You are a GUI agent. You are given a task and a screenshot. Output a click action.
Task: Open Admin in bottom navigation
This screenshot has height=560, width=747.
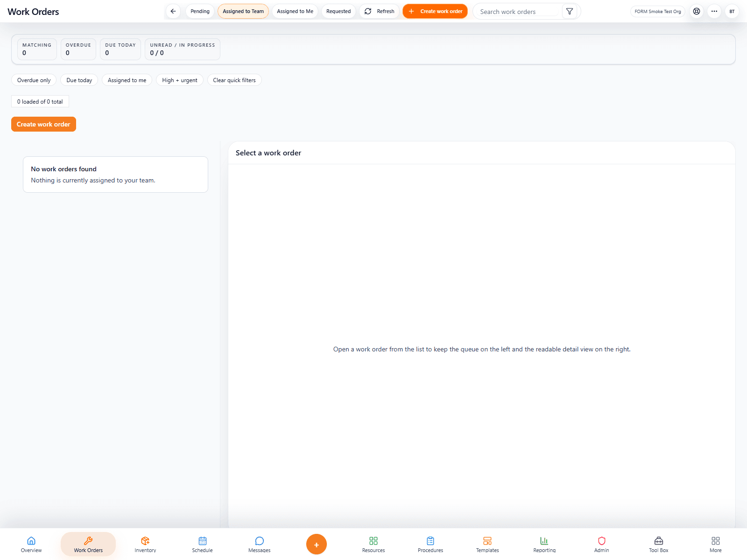(602, 544)
